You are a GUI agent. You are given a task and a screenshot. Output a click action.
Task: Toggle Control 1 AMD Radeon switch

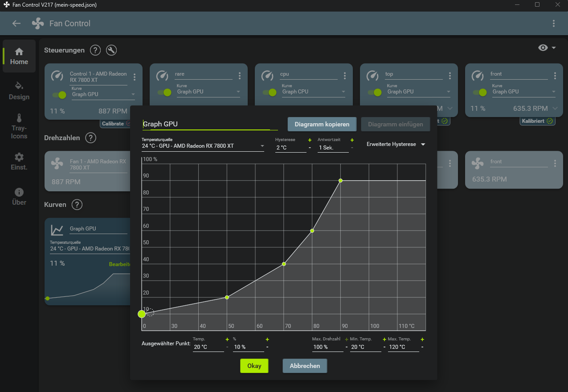tap(59, 95)
